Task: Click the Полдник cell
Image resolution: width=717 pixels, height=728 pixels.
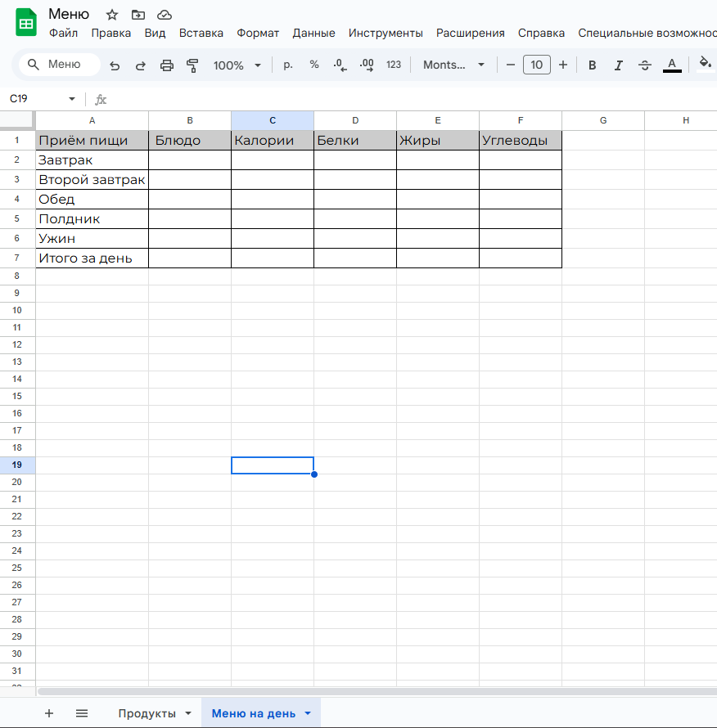Action: click(x=92, y=218)
